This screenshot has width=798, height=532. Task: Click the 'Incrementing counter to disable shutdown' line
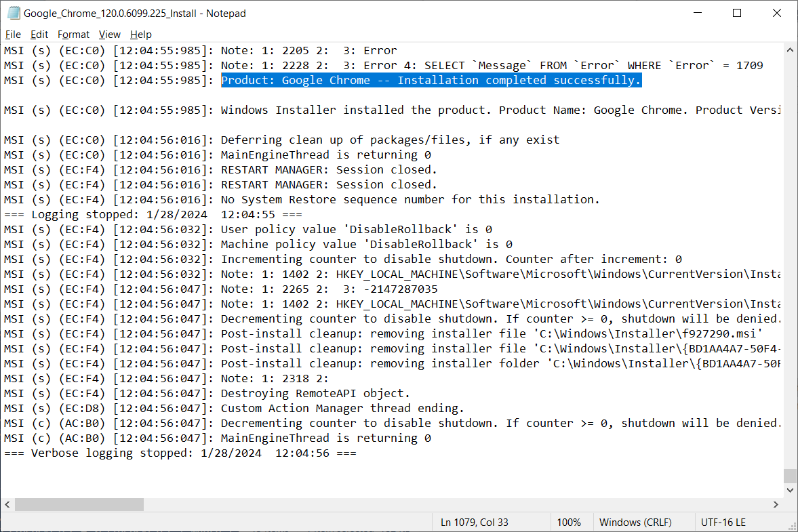342,260
